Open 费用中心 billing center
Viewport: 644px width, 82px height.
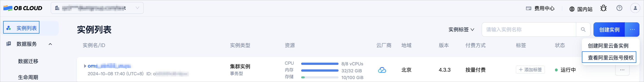tap(540, 9)
